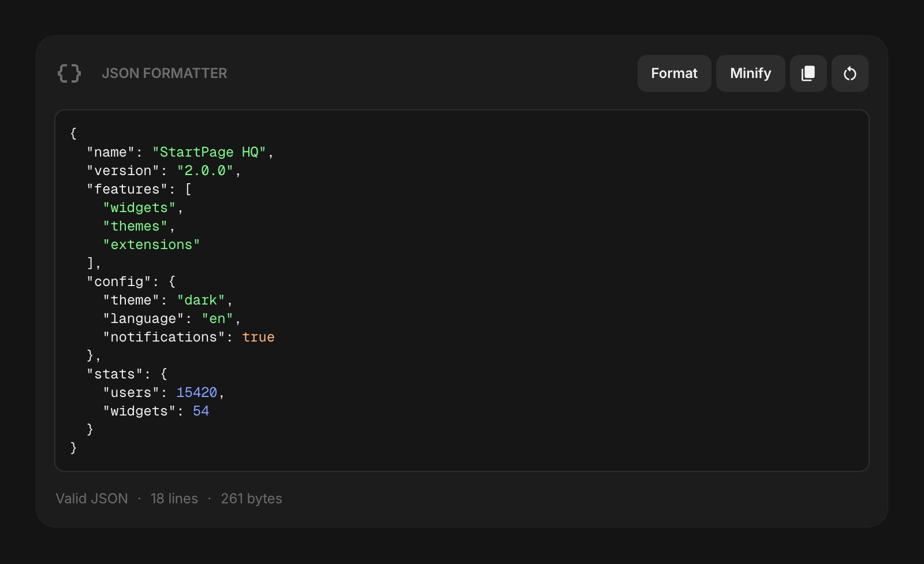
Task: Click the curly braces logo icon
Action: [69, 73]
